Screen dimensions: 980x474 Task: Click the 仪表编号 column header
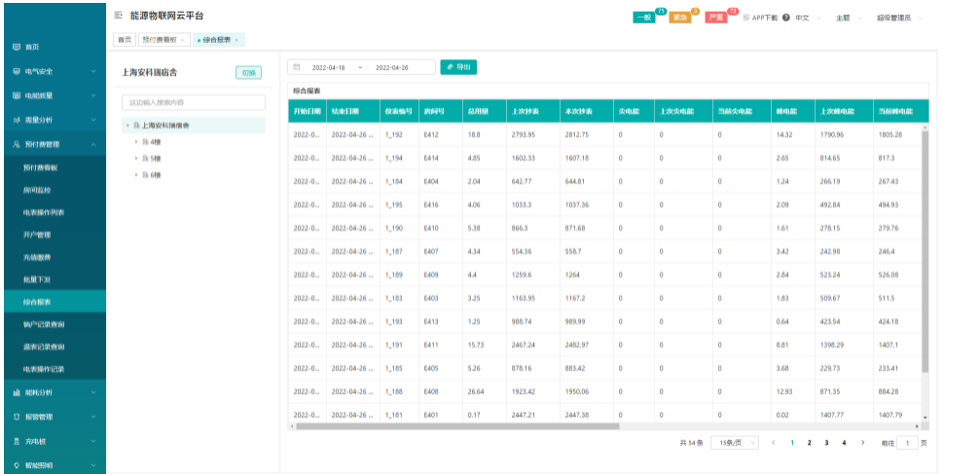399,111
